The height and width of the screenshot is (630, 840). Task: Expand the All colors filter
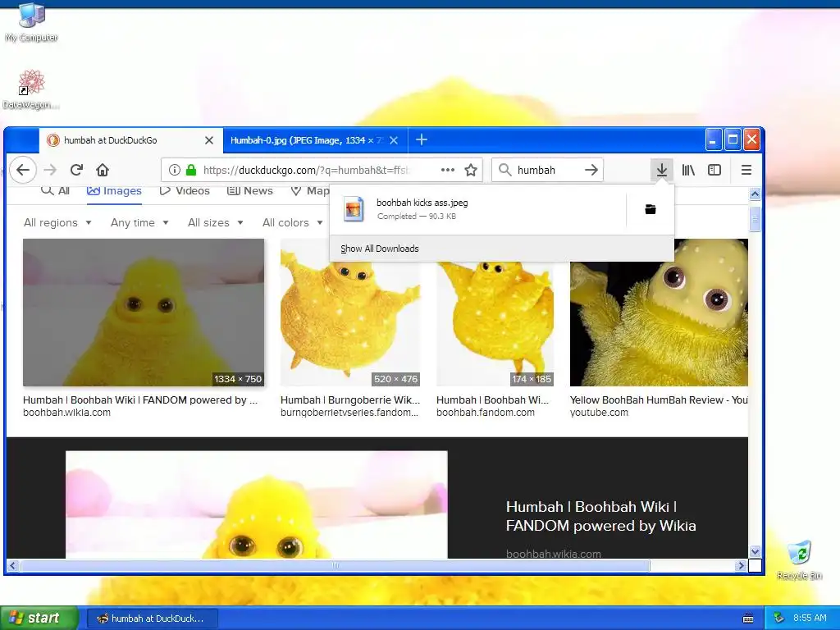pos(292,223)
